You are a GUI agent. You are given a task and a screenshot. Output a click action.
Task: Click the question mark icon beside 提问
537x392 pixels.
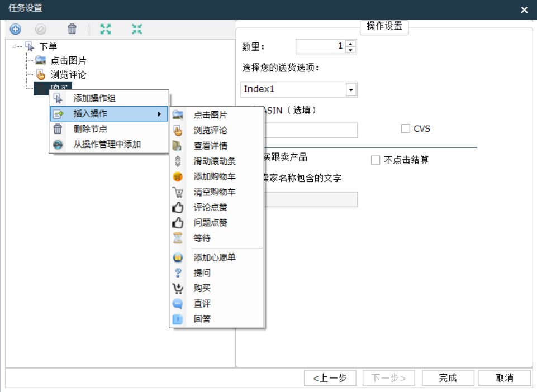[x=178, y=273]
